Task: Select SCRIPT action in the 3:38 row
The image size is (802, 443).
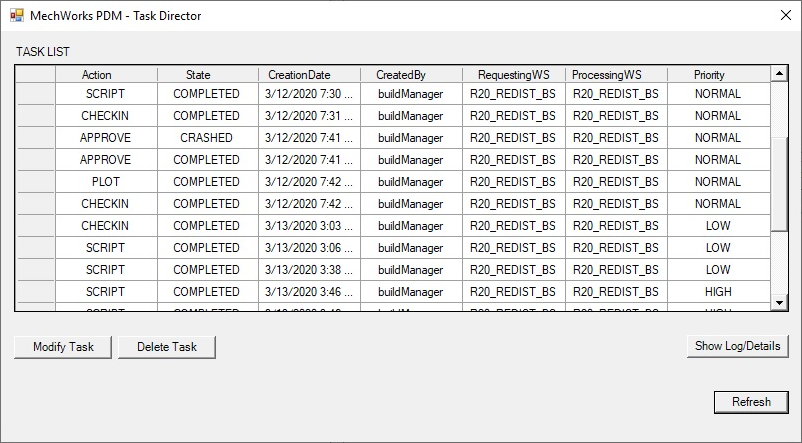Action: [106, 270]
